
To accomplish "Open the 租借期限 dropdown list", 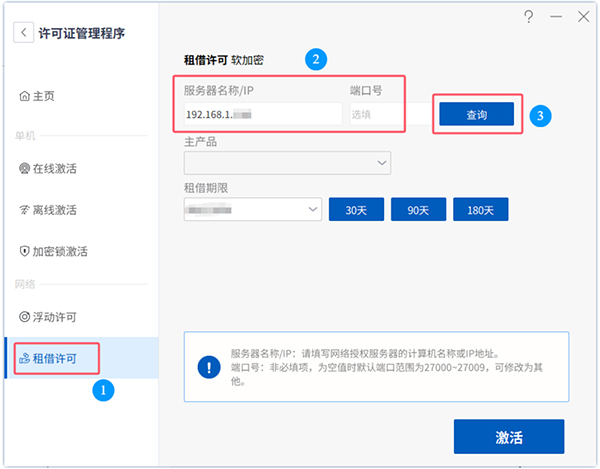I will [253, 209].
